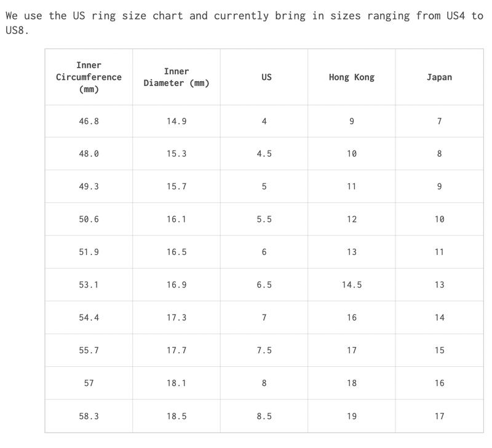Viewport: 492px width, 448px height.
Task: Select the 18.5 inner diameter cell
Action: (x=177, y=416)
